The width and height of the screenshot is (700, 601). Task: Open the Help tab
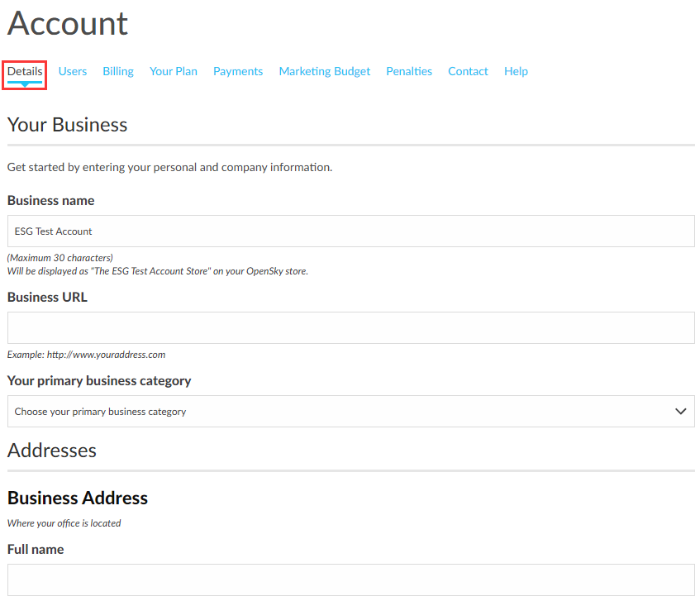pyautogui.click(x=516, y=72)
